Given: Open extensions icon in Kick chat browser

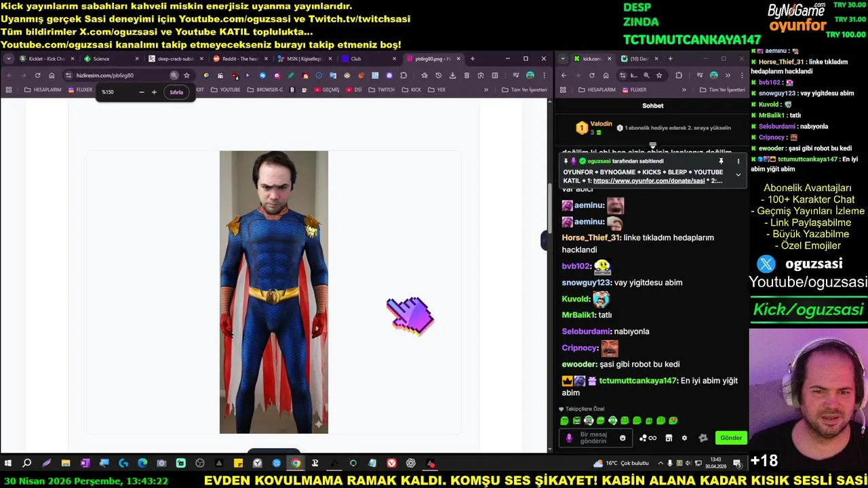Looking at the screenshot, I should pyautogui.click(x=679, y=75).
